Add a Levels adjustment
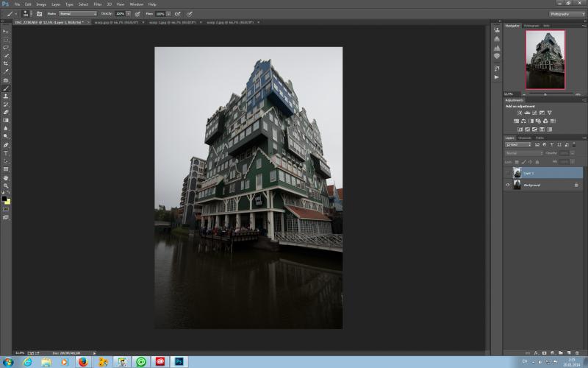Screen dimensions: 588x368 point(527,113)
